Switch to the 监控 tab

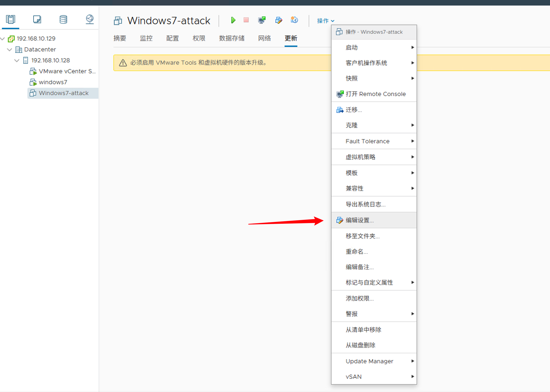146,38
